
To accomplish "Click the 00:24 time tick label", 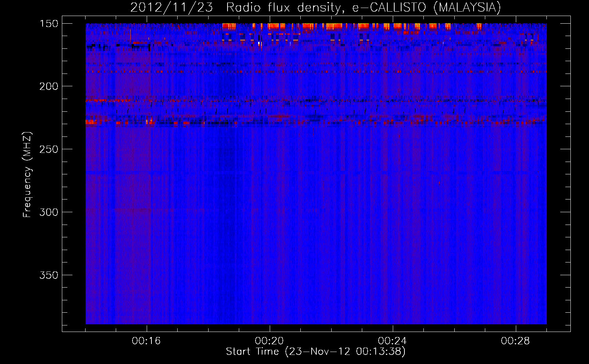I will pos(392,341).
